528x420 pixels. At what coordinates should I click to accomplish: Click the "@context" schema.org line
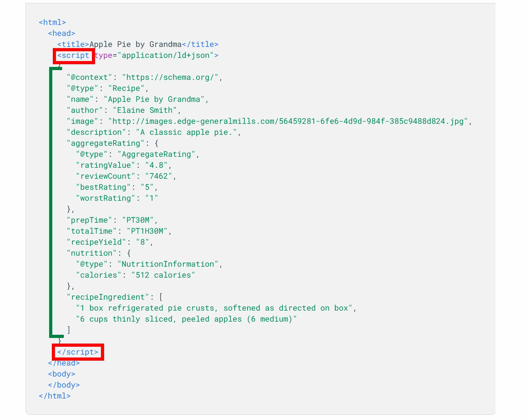click(x=144, y=78)
